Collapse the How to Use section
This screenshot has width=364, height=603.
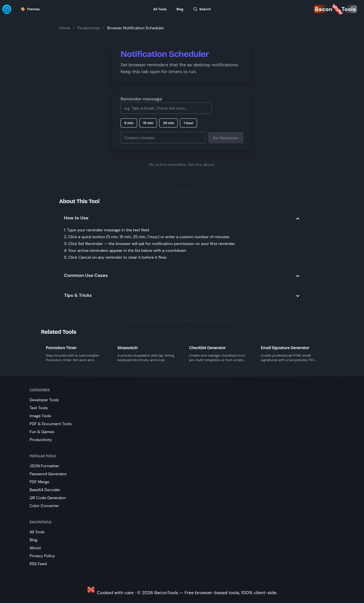click(297, 219)
